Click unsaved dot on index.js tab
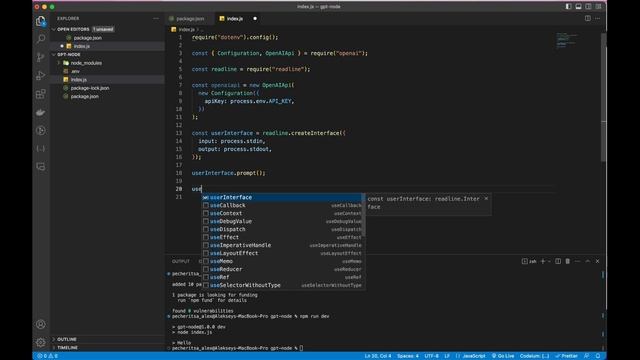640x360 pixels. click(255, 19)
